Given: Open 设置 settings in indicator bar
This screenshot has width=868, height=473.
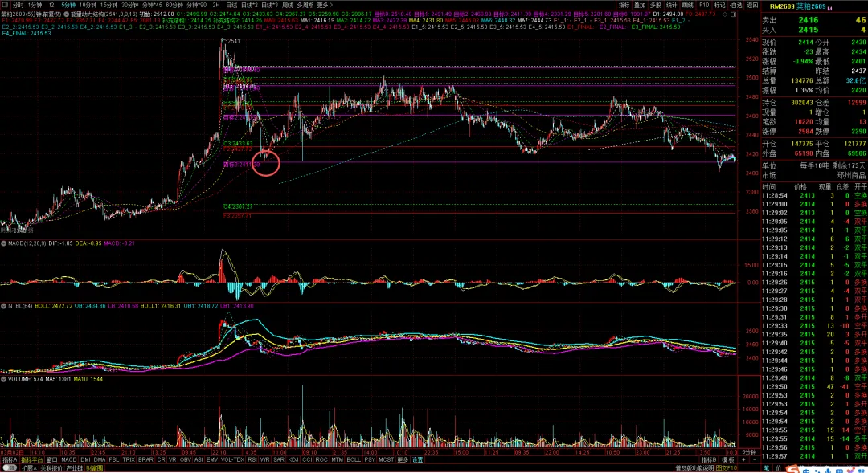Looking at the screenshot, I should (417, 459).
